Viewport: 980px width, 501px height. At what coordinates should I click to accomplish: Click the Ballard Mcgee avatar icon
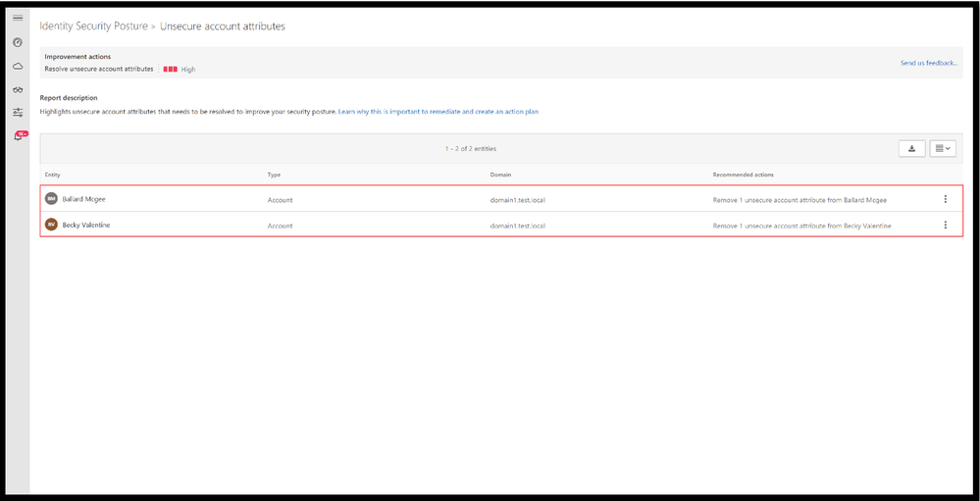click(x=51, y=199)
